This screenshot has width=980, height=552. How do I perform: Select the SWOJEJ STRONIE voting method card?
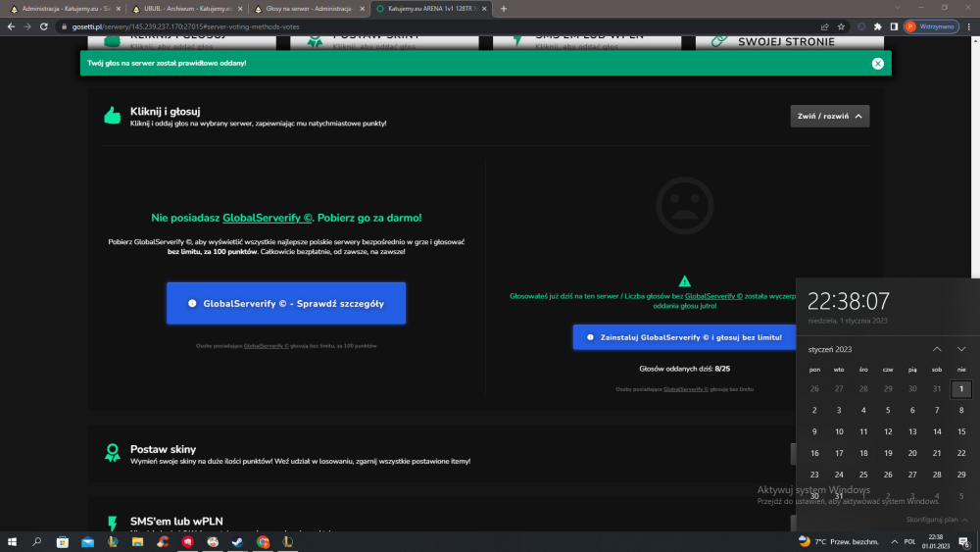pos(789,42)
